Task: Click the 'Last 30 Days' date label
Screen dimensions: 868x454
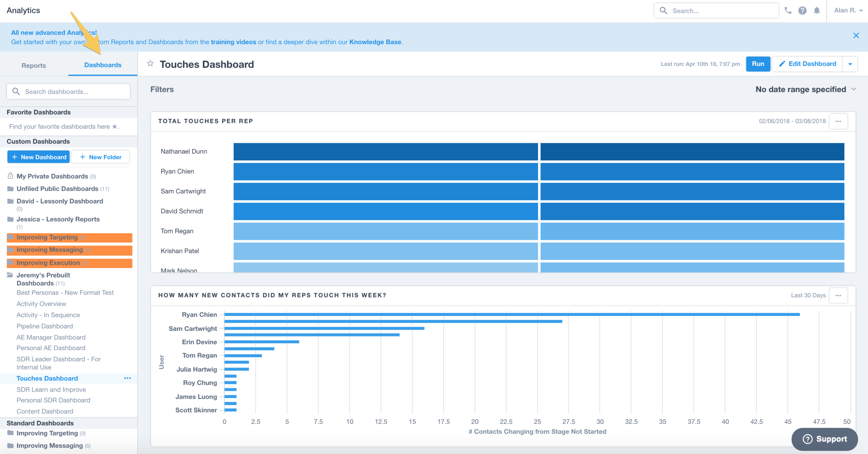Action: click(x=808, y=295)
